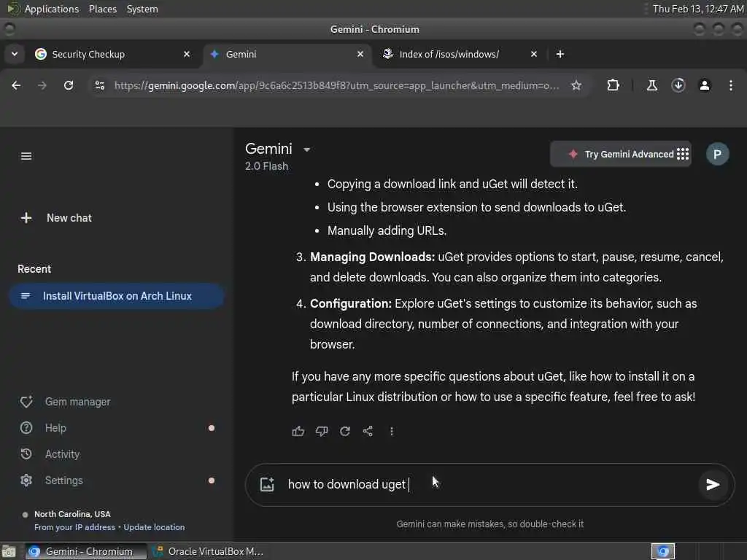Go forward in browser history

[x=42, y=85]
